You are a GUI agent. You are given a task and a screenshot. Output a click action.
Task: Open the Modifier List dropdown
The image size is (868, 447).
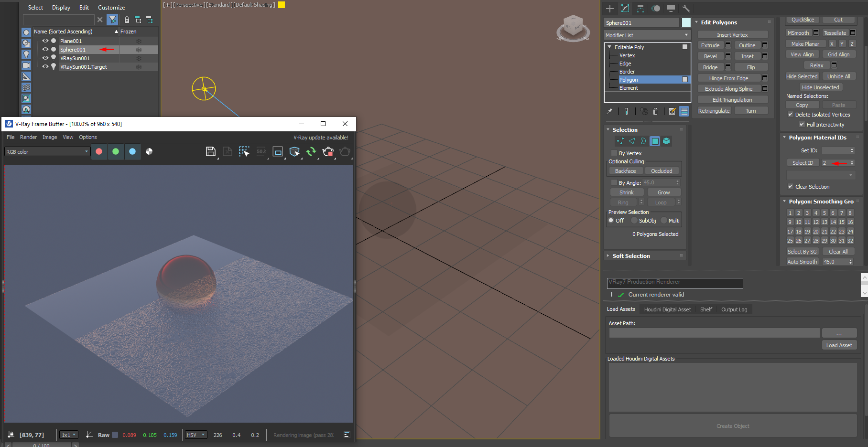pos(647,35)
